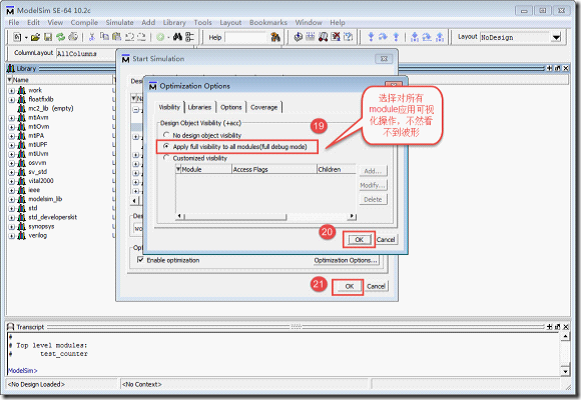Click the Open folder toolbar icon
Screen dimensions: 581x400
[36, 37]
